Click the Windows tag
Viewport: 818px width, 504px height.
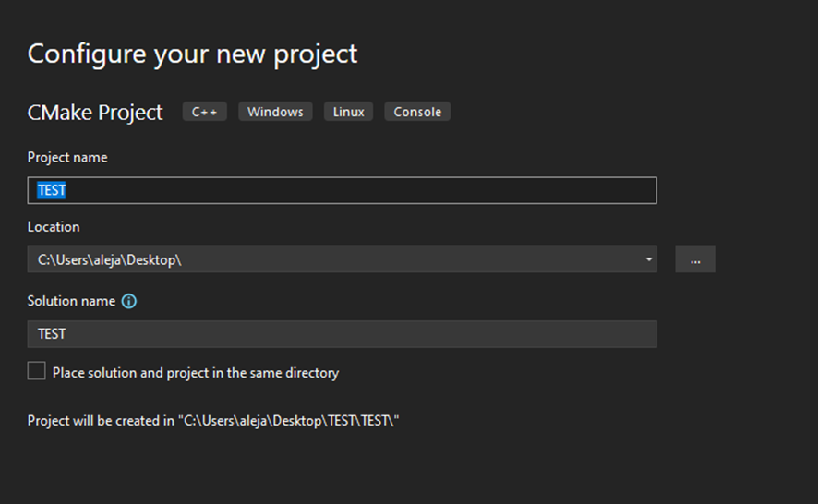pyautogui.click(x=275, y=112)
